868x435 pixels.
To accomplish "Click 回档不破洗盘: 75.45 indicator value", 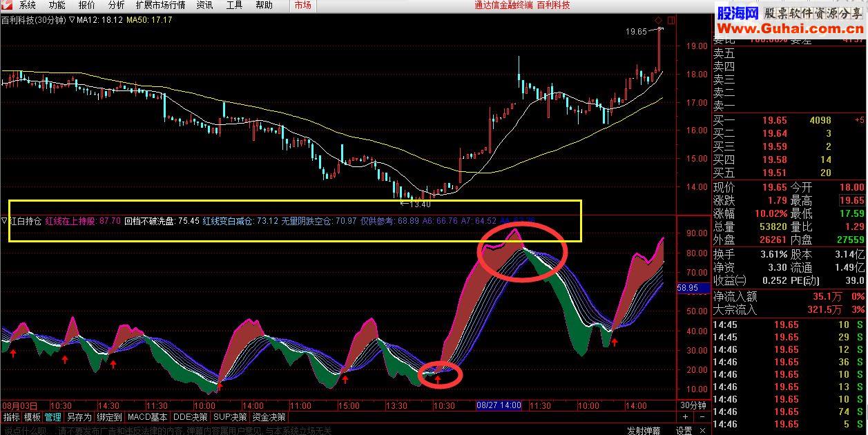I will (x=162, y=221).
